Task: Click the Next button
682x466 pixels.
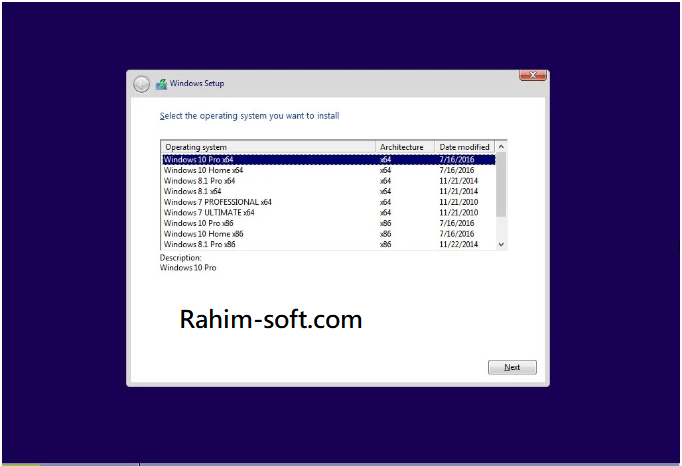Action: pos(512,367)
